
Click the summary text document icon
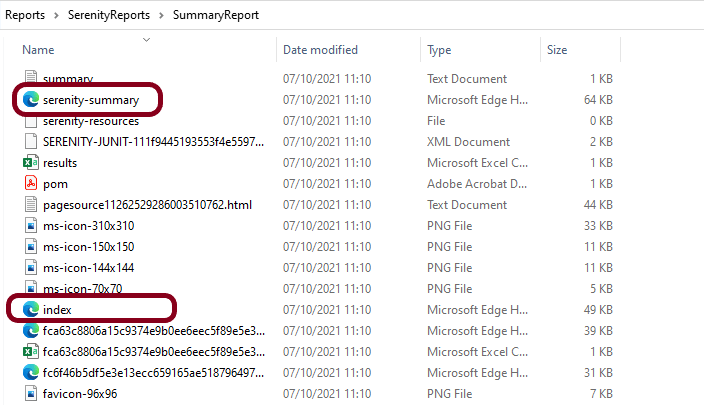(30, 79)
